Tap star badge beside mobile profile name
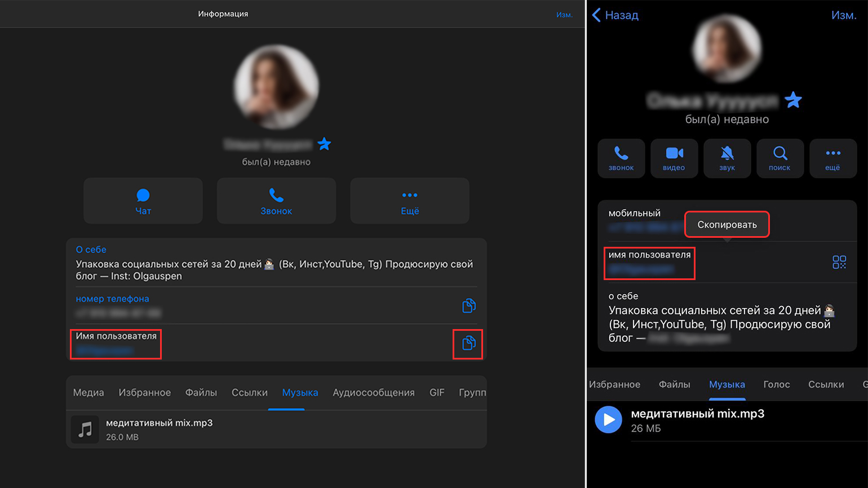The width and height of the screenshot is (868, 488). pyautogui.click(x=793, y=100)
